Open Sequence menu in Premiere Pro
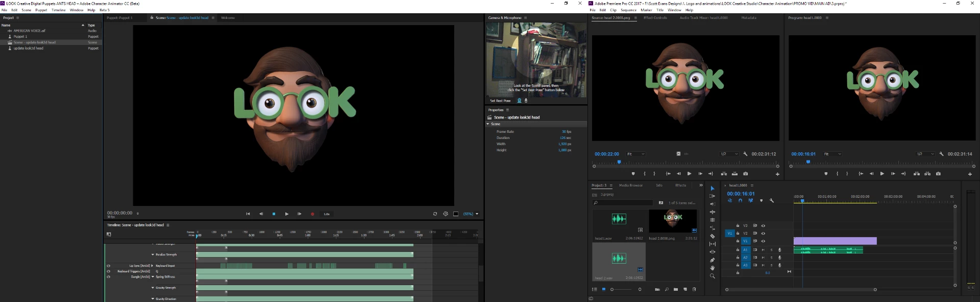 tap(628, 10)
